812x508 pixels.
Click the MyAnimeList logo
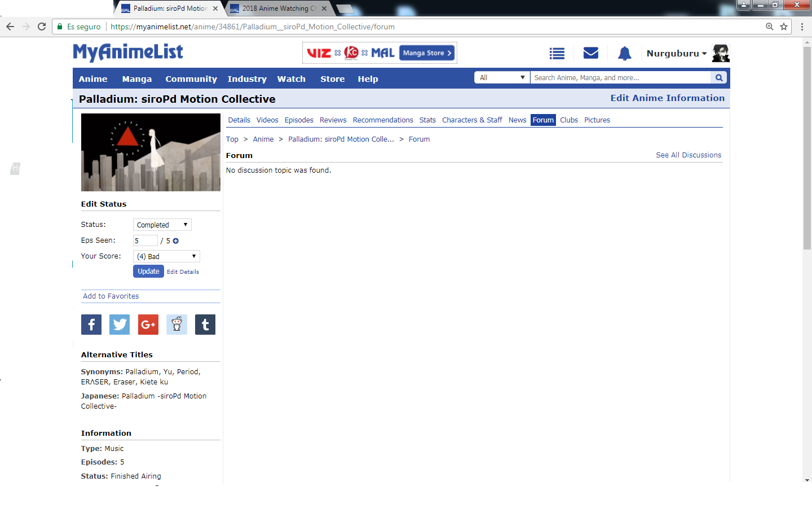[128, 52]
